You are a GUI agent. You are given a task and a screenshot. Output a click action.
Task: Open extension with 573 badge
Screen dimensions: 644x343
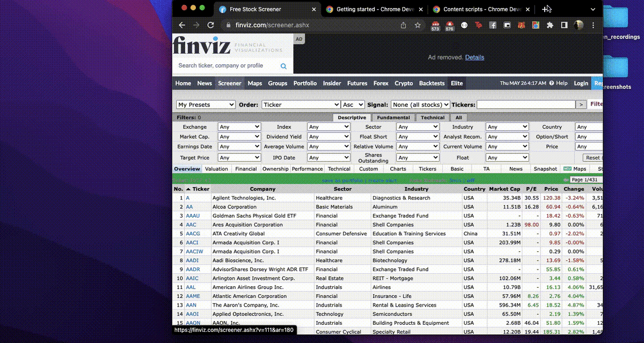pyautogui.click(x=435, y=26)
